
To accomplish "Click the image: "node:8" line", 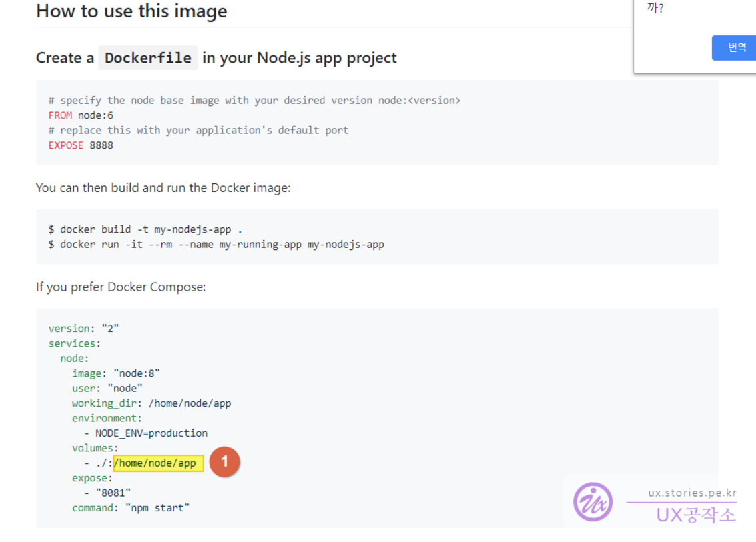I will pyautogui.click(x=116, y=373).
